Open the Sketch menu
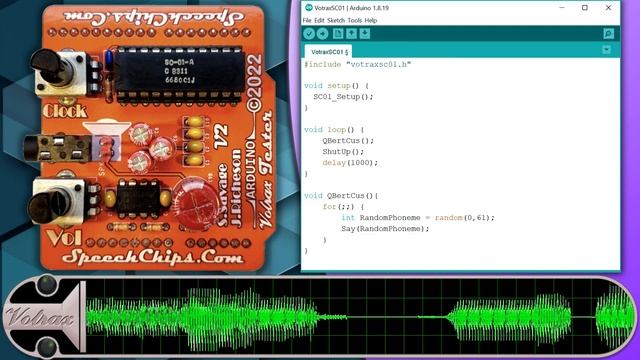This screenshot has height=360, width=640. click(x=336, y=20)
